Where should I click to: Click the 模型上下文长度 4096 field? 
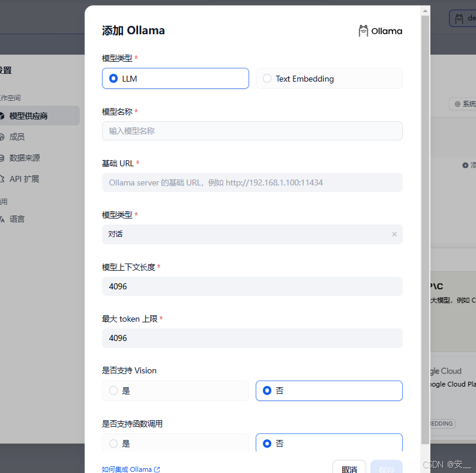click(252, 286)
